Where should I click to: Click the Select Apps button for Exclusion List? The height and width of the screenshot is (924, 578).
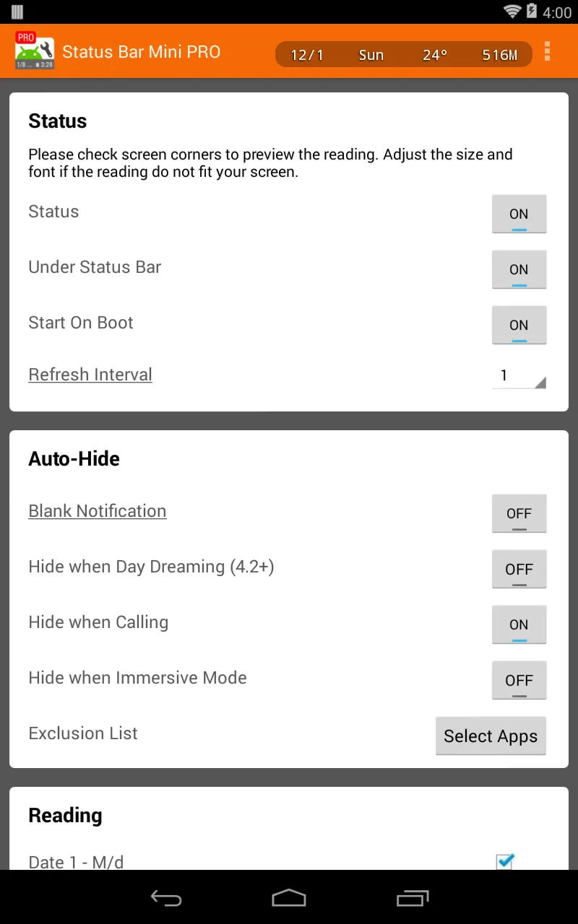tap(491, 736)
